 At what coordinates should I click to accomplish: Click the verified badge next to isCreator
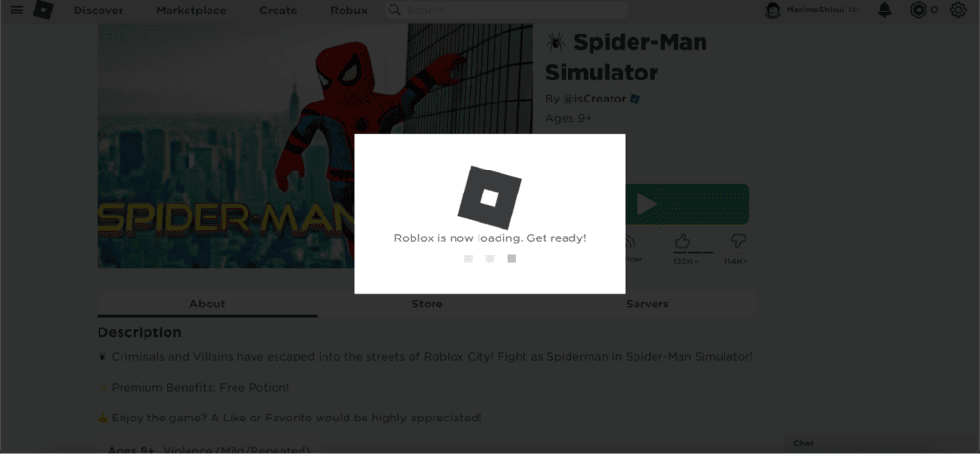(635, 99)
